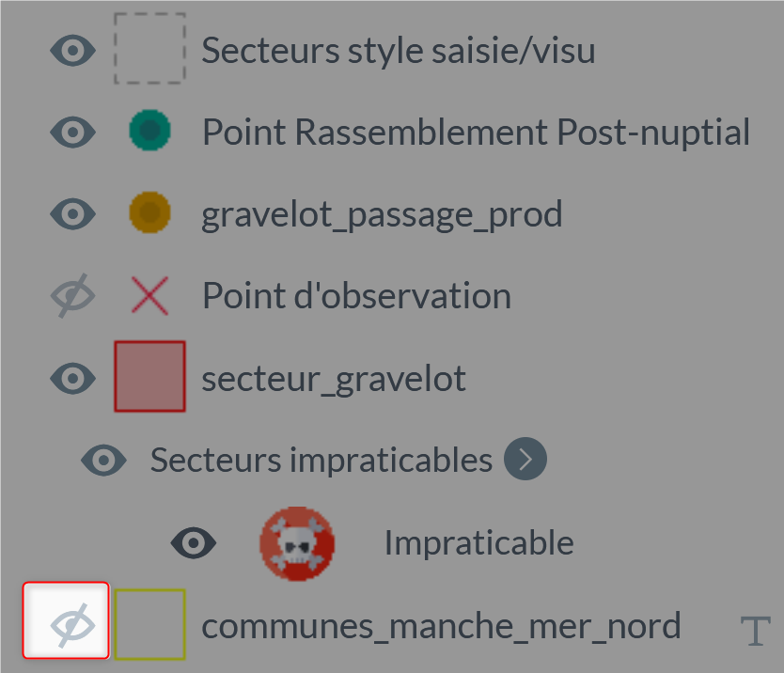Viewport: 784px width, 673px height.
Task: Select the Point d'observation layer label
Action: (357, 295)
